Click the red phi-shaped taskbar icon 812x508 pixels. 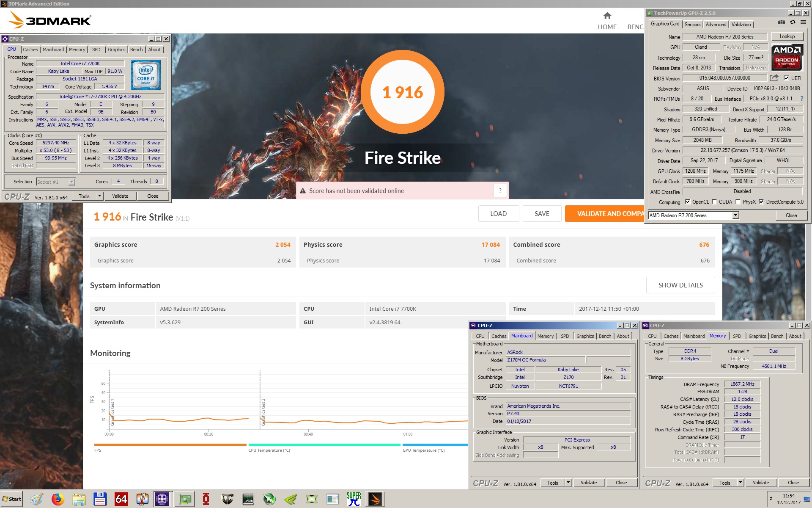(x=206, y=500)
